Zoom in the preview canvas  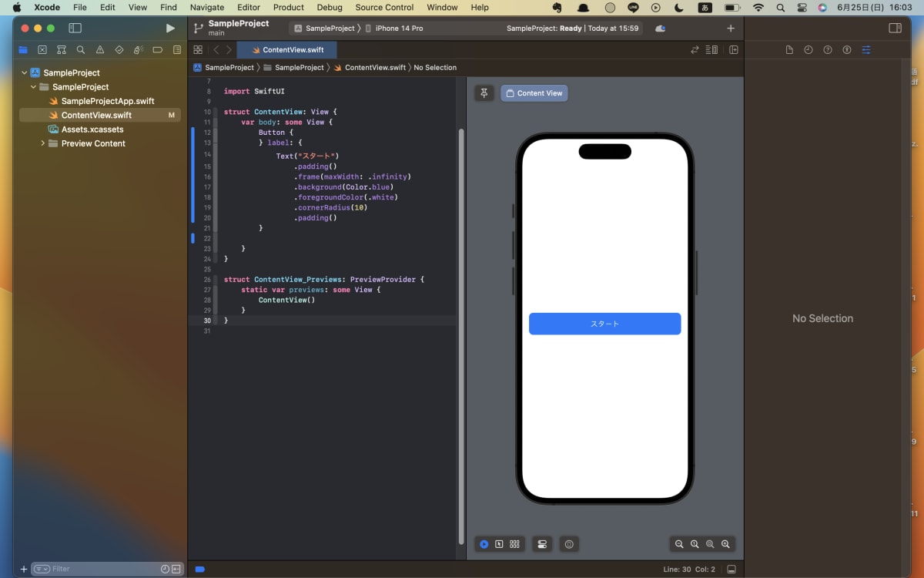(725, 544)
